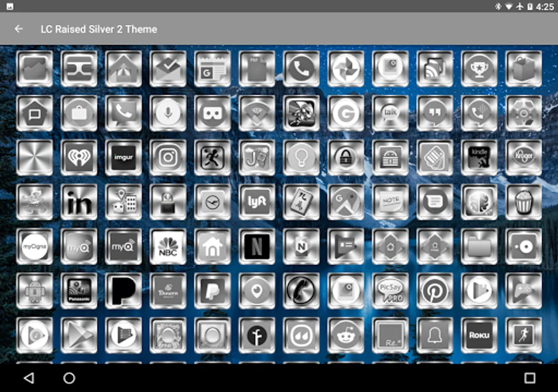This screenshot has height=392, width=558.
Task: Select the NOTE memo icon
Action: (390, 202)
